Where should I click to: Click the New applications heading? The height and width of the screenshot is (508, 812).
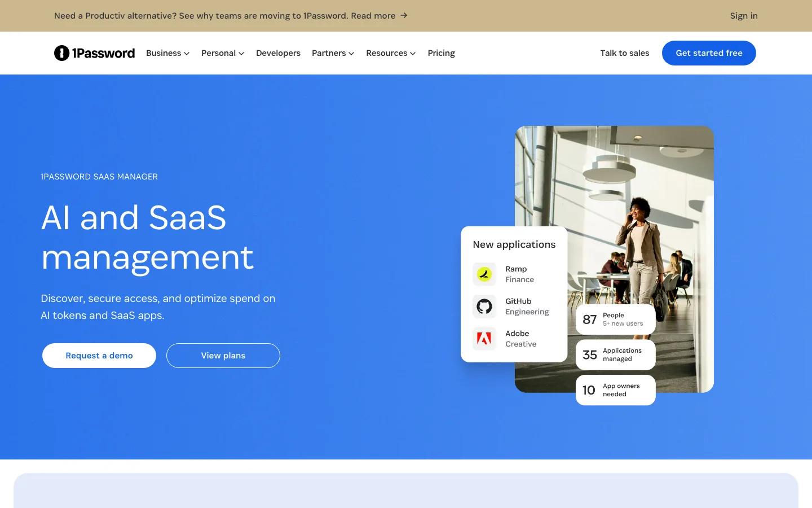coord(514,244)
